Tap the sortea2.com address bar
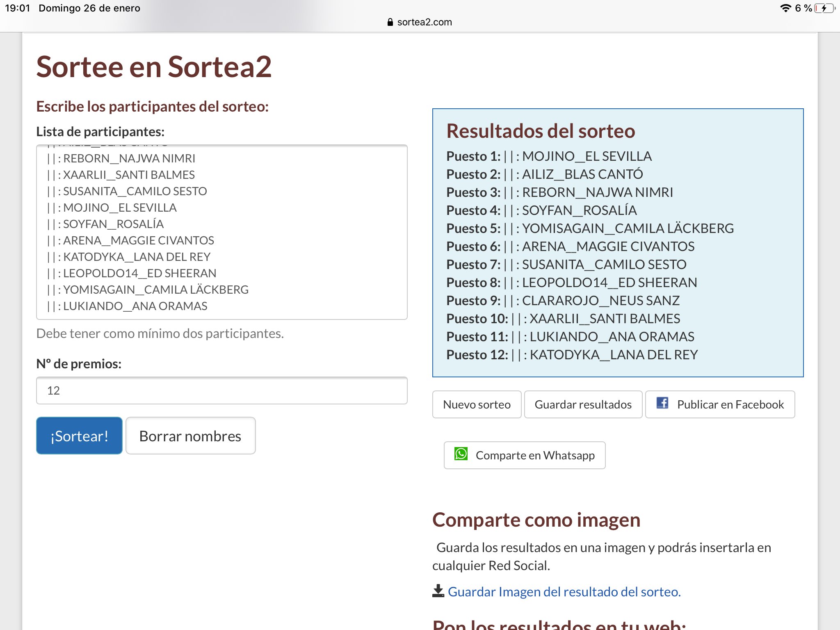The width and height of the screenshot is (840, 630). click(420, 22)
